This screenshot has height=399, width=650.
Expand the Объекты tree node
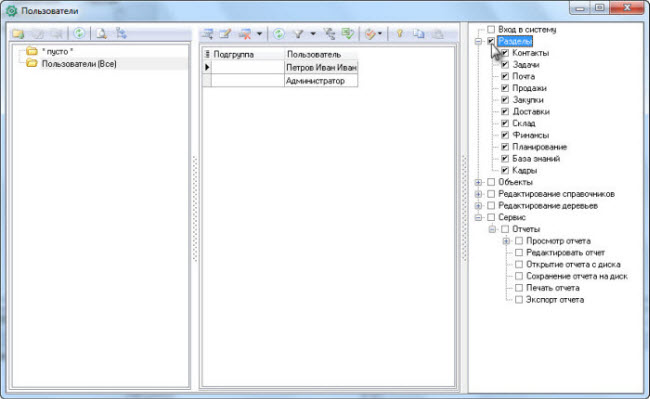click(478, 182)
